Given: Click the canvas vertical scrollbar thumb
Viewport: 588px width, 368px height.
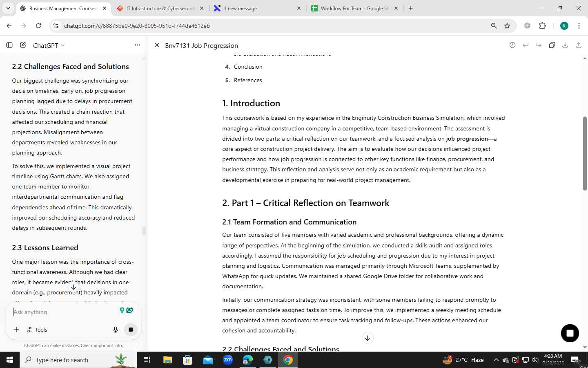Looking at the screenshot, I should 585,153.
